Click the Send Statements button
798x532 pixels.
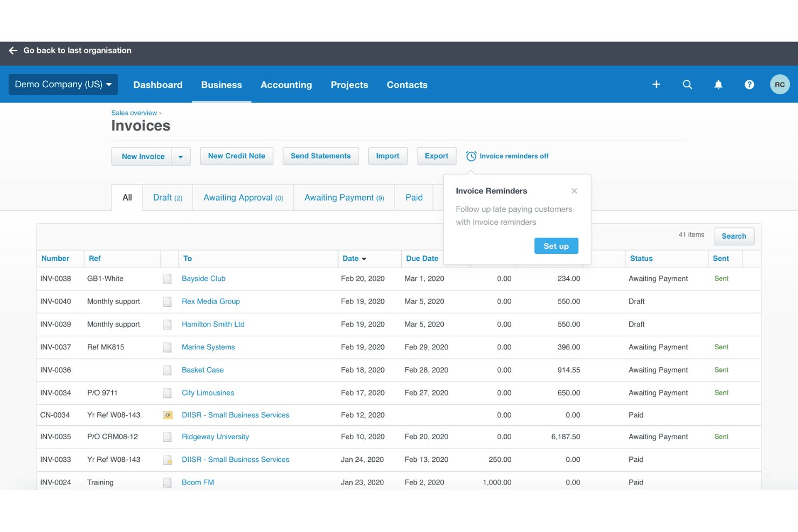(x=321, y=156)
